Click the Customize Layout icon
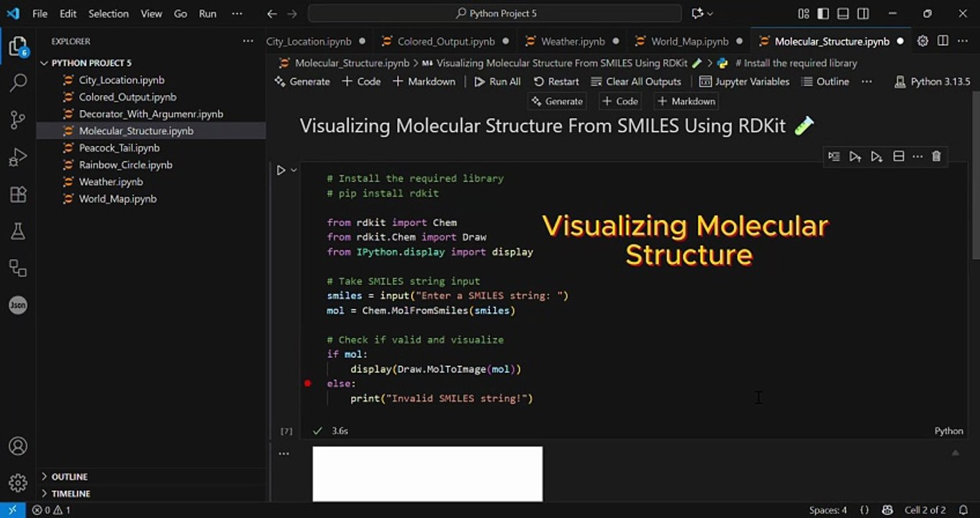Viewport: 980px width, 518px height. point(804,14)
